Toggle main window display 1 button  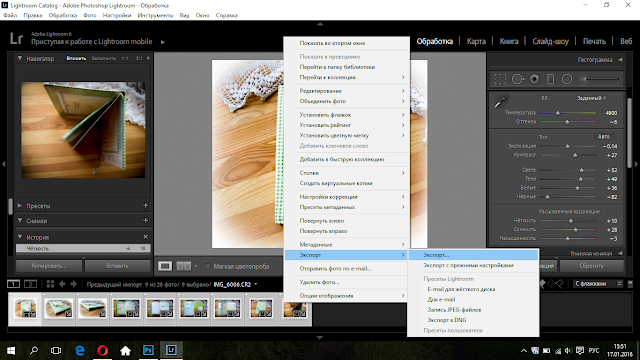13,284
